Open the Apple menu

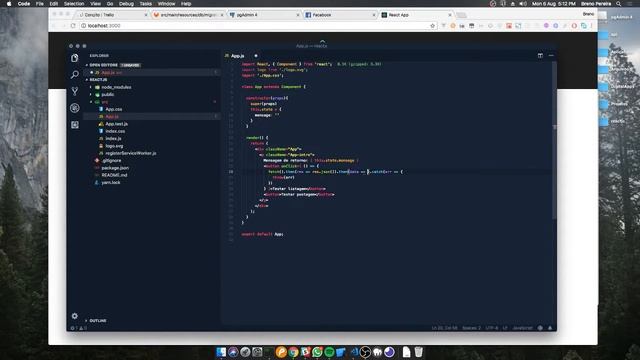9,4
